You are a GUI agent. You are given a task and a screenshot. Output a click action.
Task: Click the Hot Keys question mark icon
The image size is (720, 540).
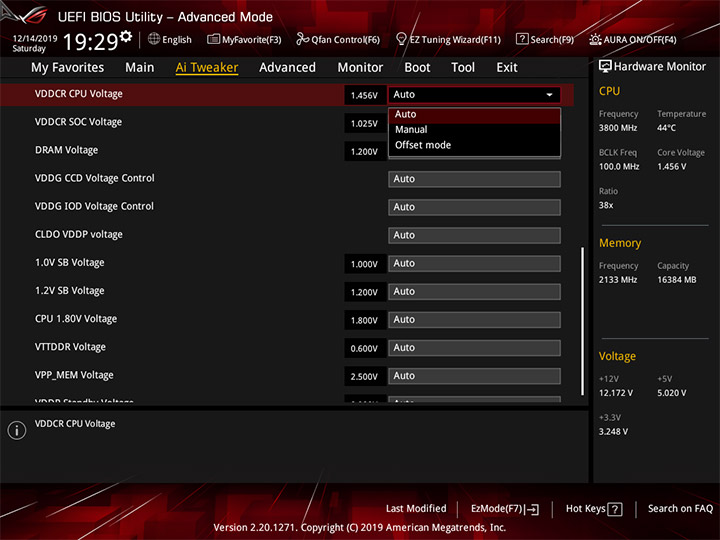pos(614,509)
